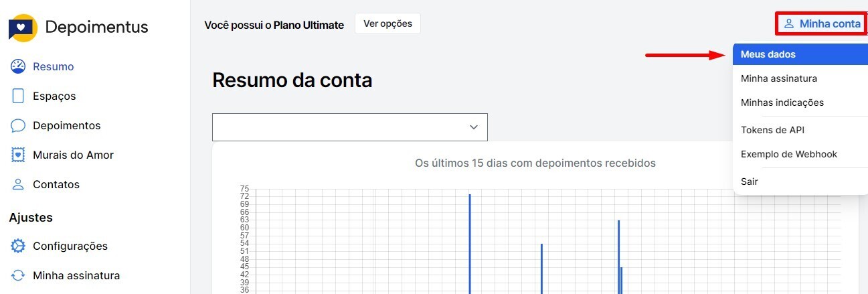Viewport: 868px width, 294px height.
Task: Click the Resumo dashboard gauge icon
Action: coord(19,66)
